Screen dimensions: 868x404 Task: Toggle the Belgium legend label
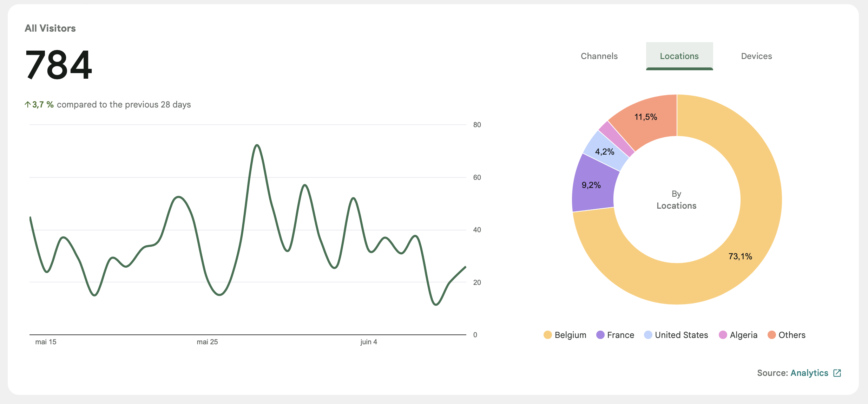570,335
